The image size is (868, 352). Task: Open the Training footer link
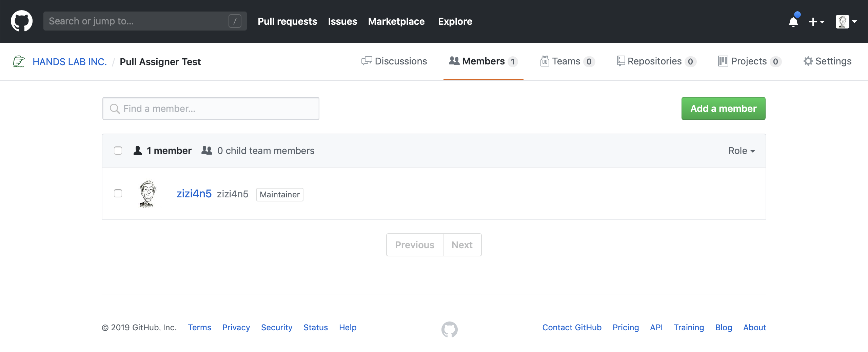pyautogui.click(x=689, y=328)
